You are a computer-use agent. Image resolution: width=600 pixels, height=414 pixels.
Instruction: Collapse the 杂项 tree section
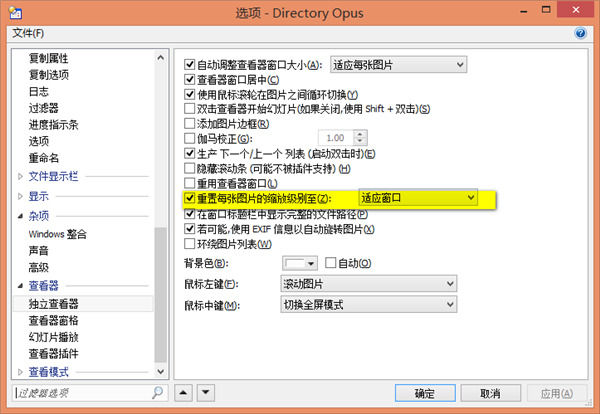tap(20, 216)
